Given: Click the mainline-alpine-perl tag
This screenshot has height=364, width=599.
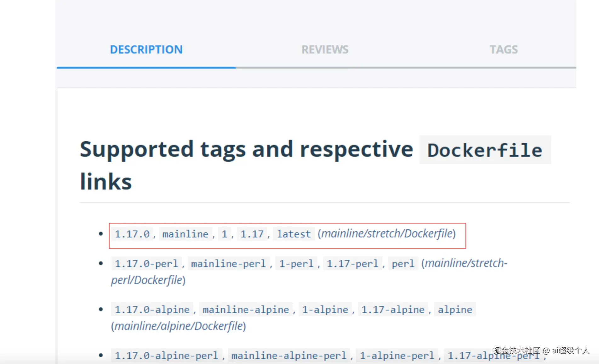Looking at the screenshot, I should 288,355.
